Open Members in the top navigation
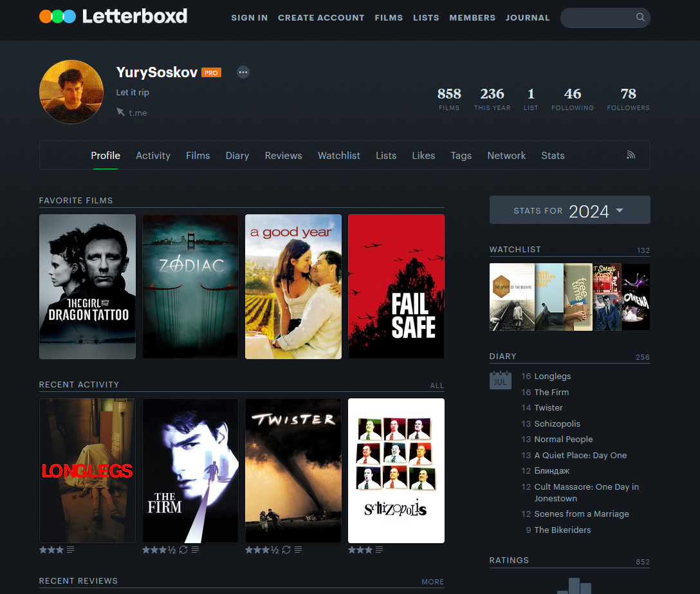Screen dimensions: 700x594 (x=472, y=18)
